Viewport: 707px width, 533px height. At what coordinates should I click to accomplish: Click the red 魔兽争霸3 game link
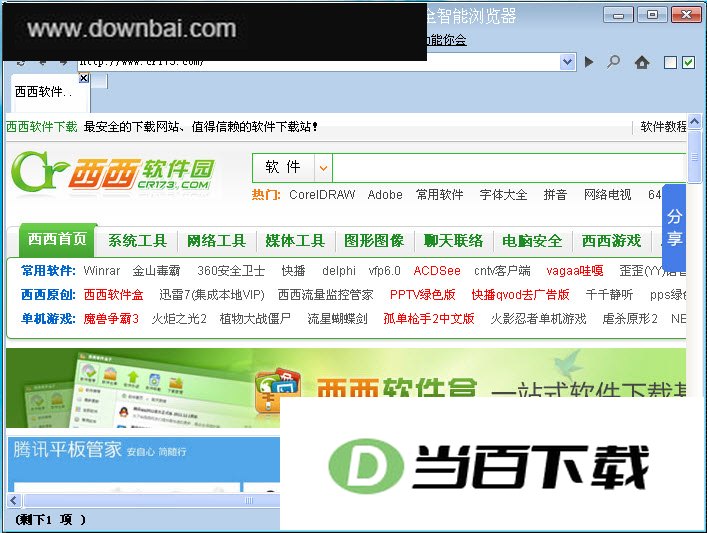111,319
